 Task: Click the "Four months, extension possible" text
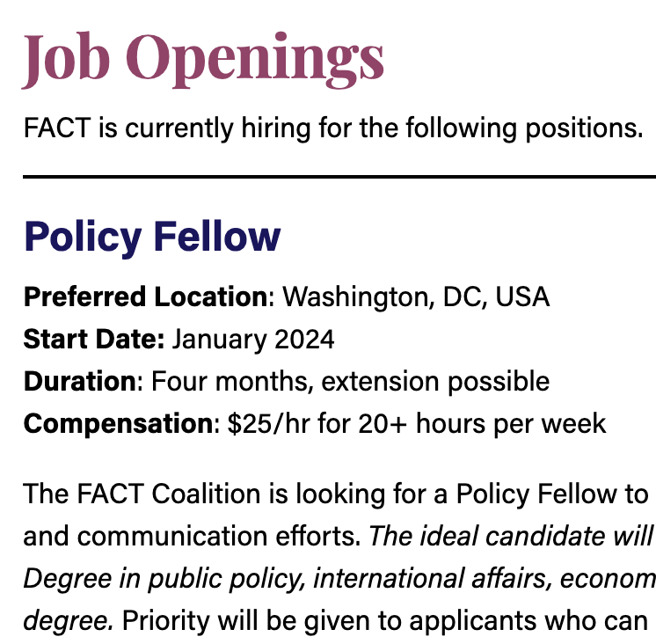351,382
